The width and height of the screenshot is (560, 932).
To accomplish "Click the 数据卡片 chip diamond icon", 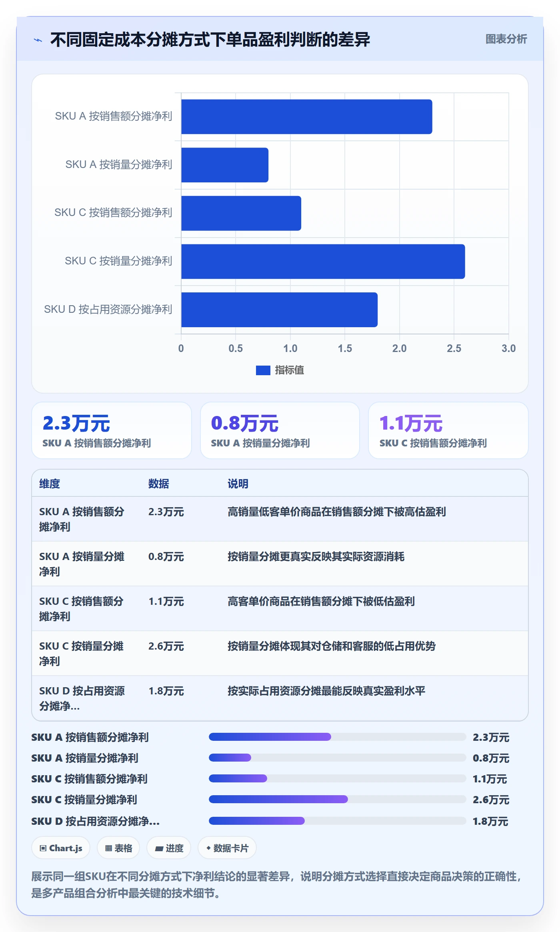I will 208,848.
